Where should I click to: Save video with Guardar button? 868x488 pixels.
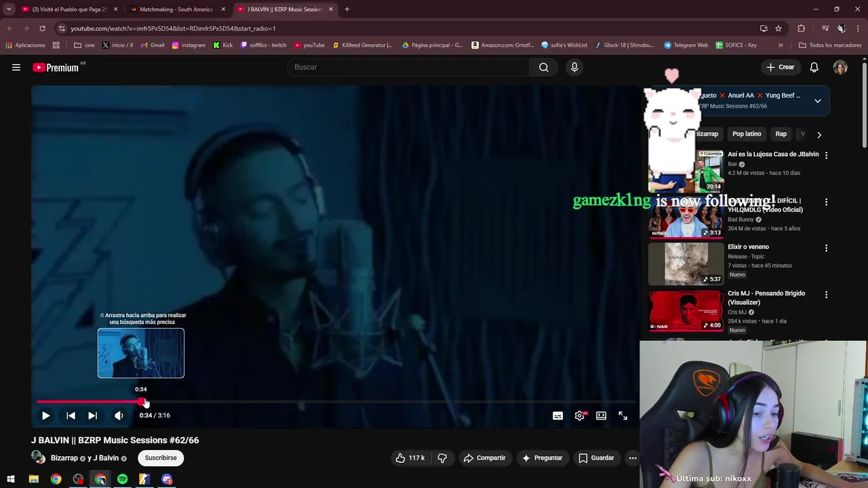click(x=596, y=458)
